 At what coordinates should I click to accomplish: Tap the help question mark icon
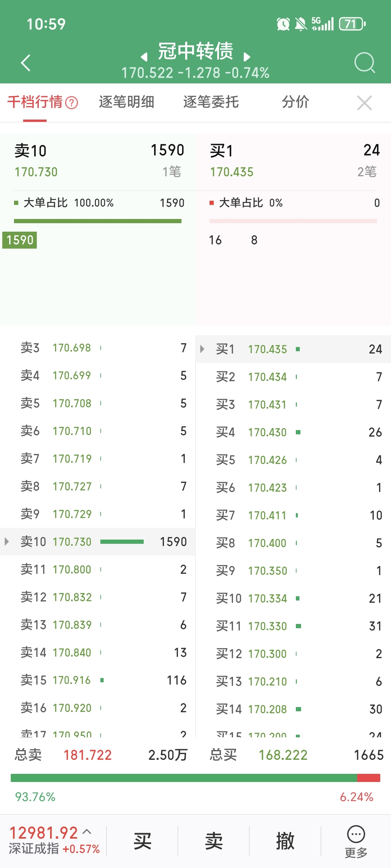71,103
